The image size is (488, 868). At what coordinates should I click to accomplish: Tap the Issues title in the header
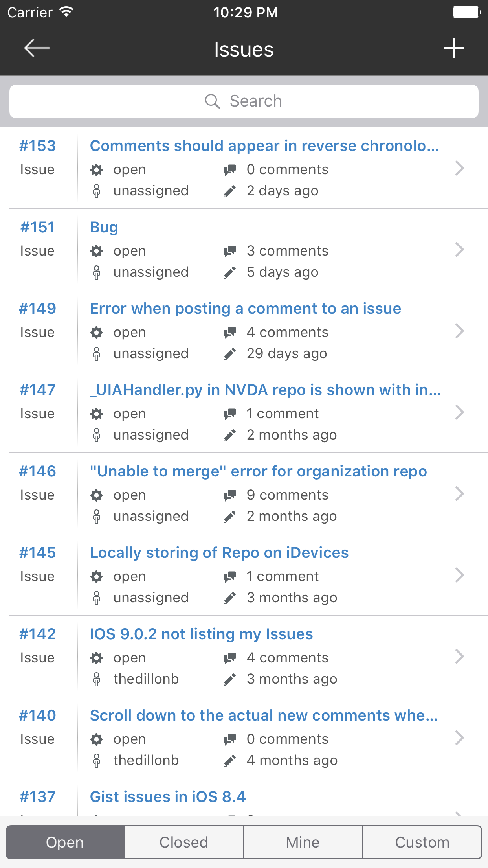pos(244,49)
